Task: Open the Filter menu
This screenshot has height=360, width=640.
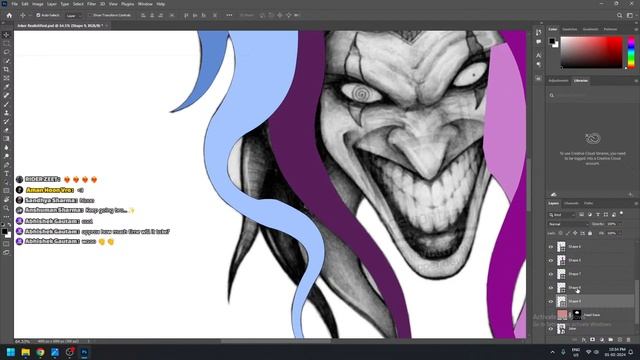Action: (x=91, y=4)
